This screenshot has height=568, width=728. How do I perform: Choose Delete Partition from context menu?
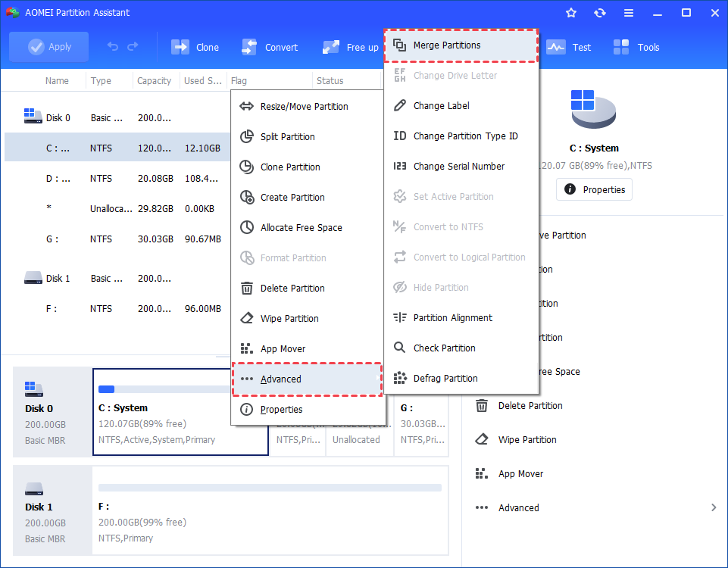click(308, 289)
